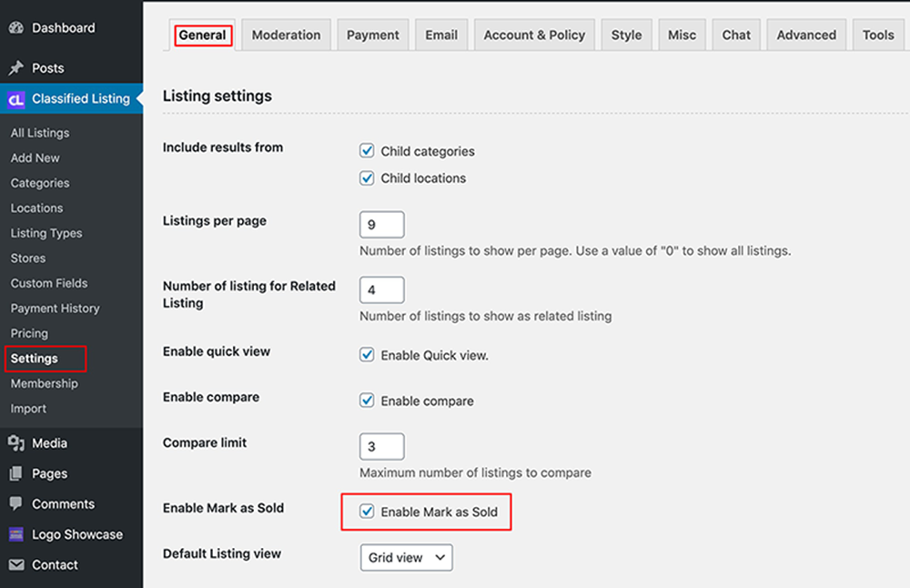Open the Media menu item
Image resolution: width=910 pixels, height=588 pixels.
click(x=49, y=443)
